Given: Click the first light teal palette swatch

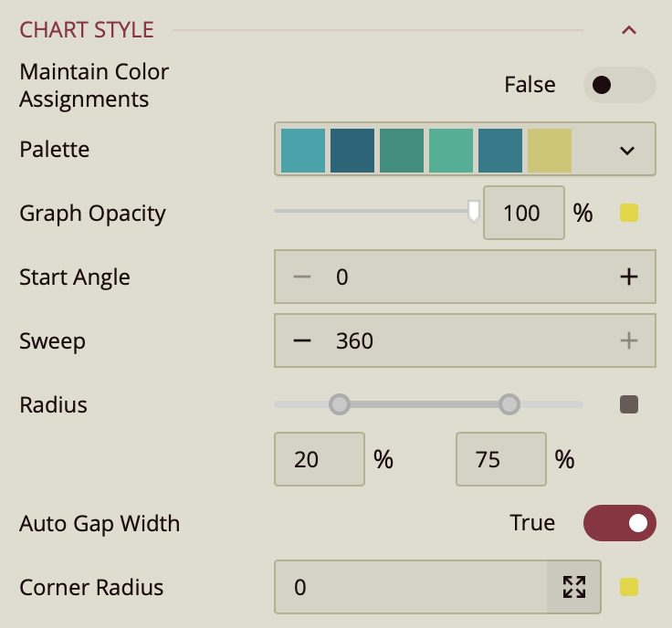Looking at the screenshot, I should [303, 150].
